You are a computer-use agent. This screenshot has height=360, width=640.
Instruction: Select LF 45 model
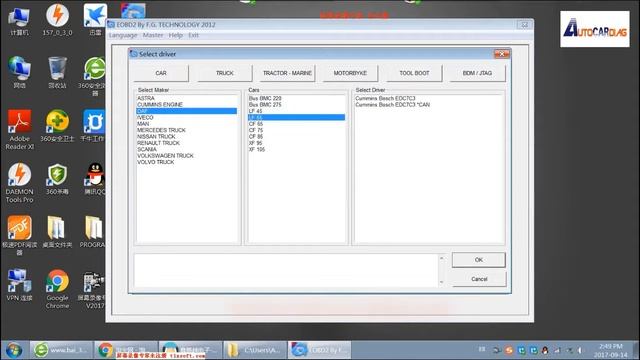[x=296, y=111]
